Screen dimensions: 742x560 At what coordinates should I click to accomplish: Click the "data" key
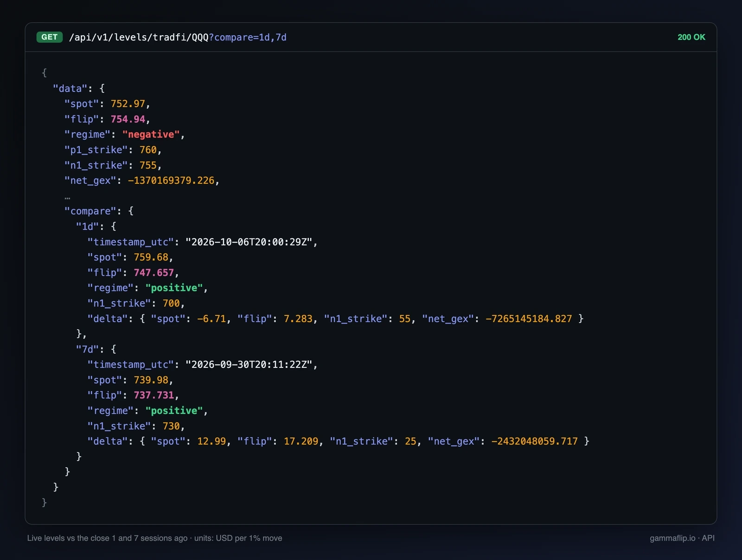[x=70, y=89]
